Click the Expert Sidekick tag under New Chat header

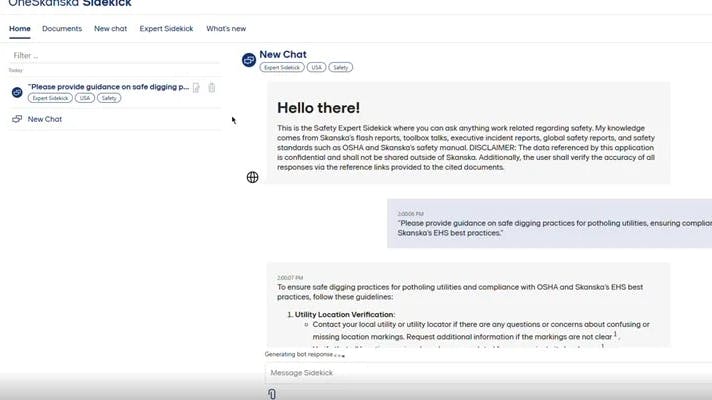[x=281, y=68]
